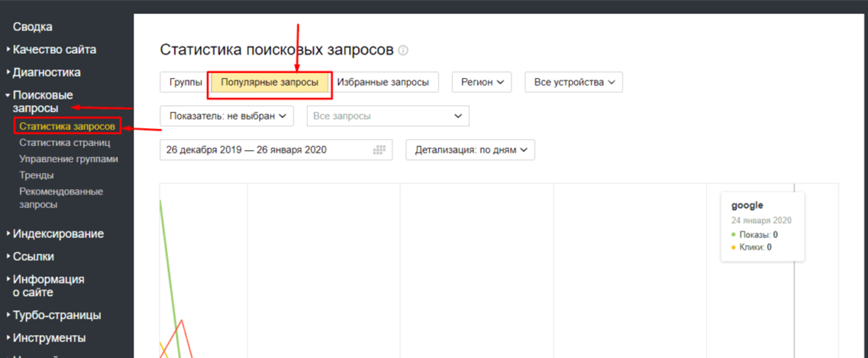The width and height of the screenshot is (868, 358).
Task: Expand the Индексирование section
Action: pyautogui.click(x=58, y=234)
